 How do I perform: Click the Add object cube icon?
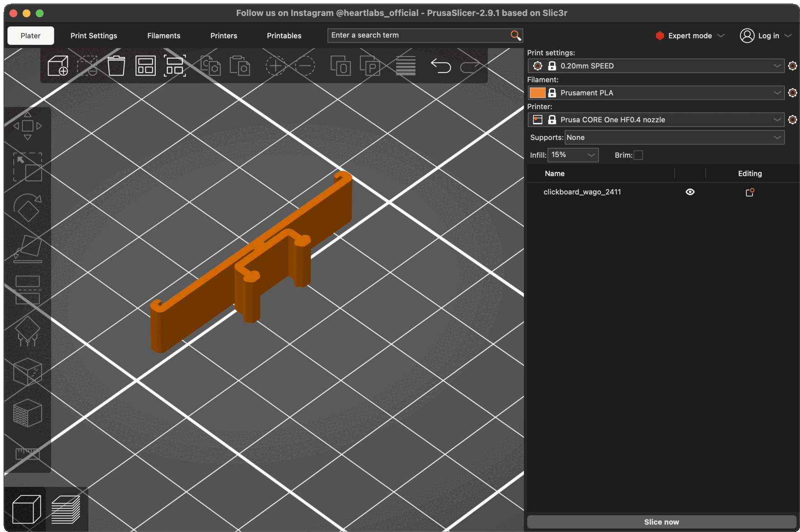pyautogui.click(x=58, y=66)
